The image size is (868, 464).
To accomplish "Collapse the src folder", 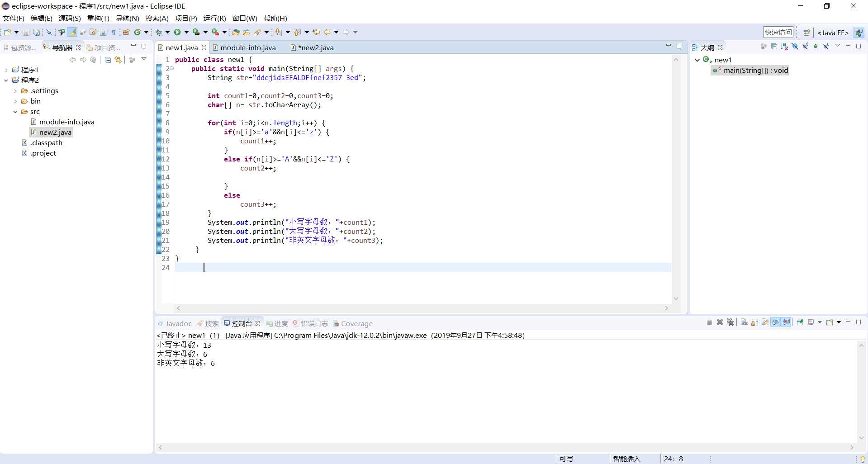I will [15, 112].
